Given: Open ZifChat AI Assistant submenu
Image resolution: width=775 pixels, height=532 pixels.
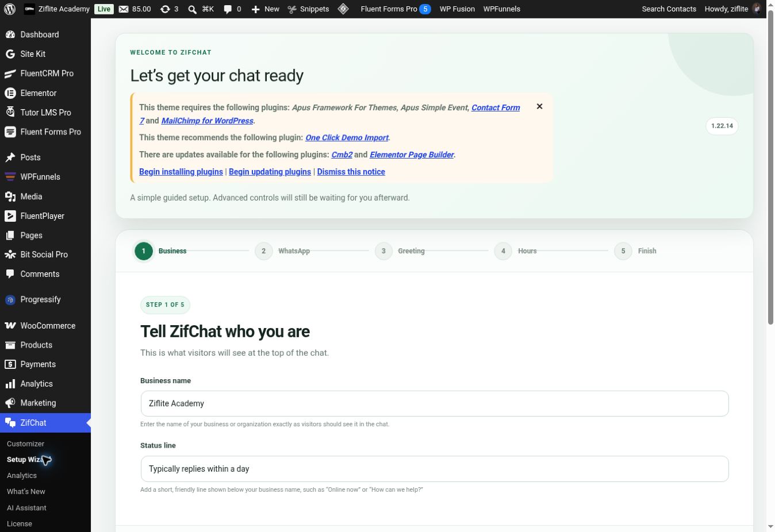Looking at the screenshot, I should [26, 508].
